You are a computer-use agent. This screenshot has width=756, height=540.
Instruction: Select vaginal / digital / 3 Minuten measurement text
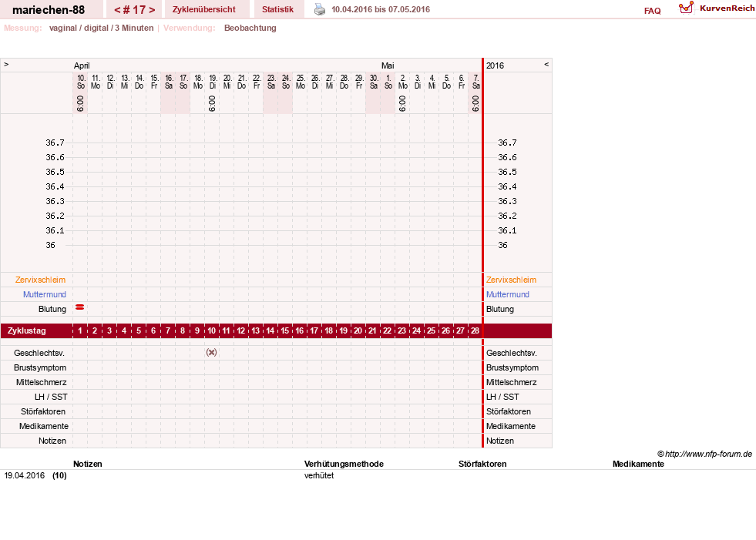click(101, 28)
